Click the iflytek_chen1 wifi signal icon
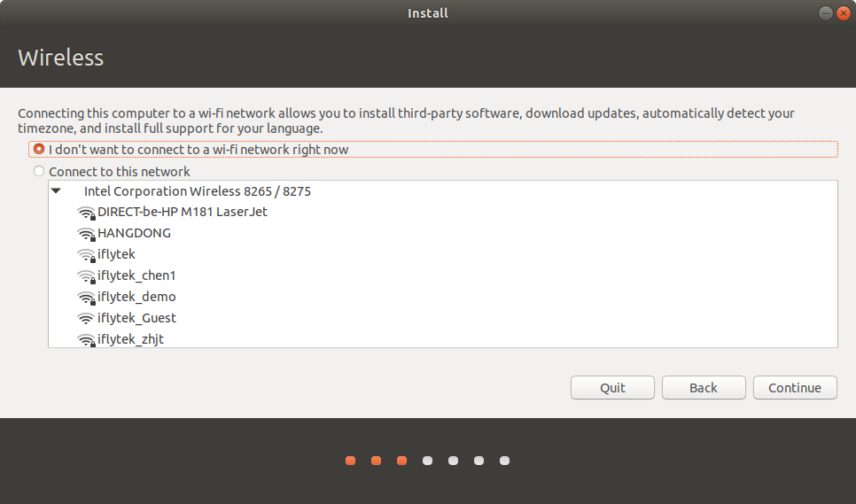856x504 pixels. [86, 276]
